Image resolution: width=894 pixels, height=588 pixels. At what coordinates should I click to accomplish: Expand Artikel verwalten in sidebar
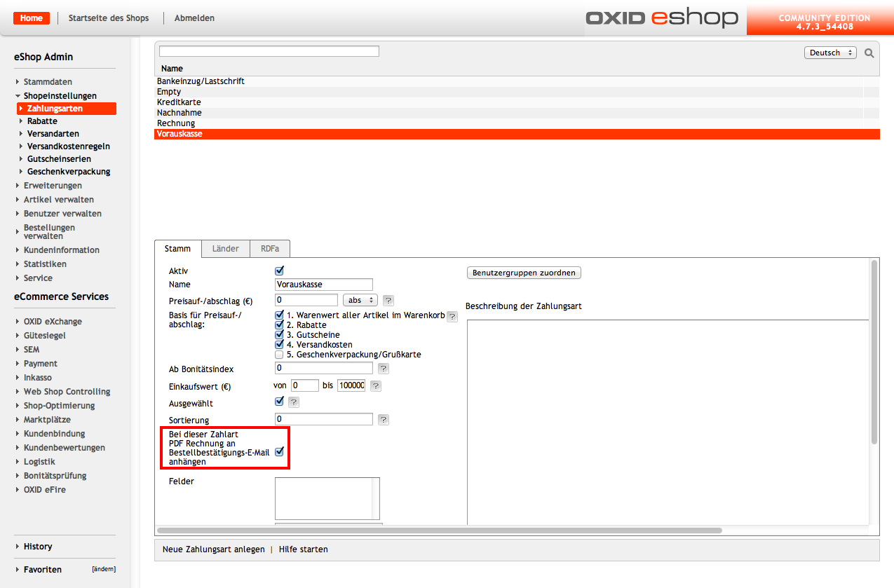coord(58,200)
